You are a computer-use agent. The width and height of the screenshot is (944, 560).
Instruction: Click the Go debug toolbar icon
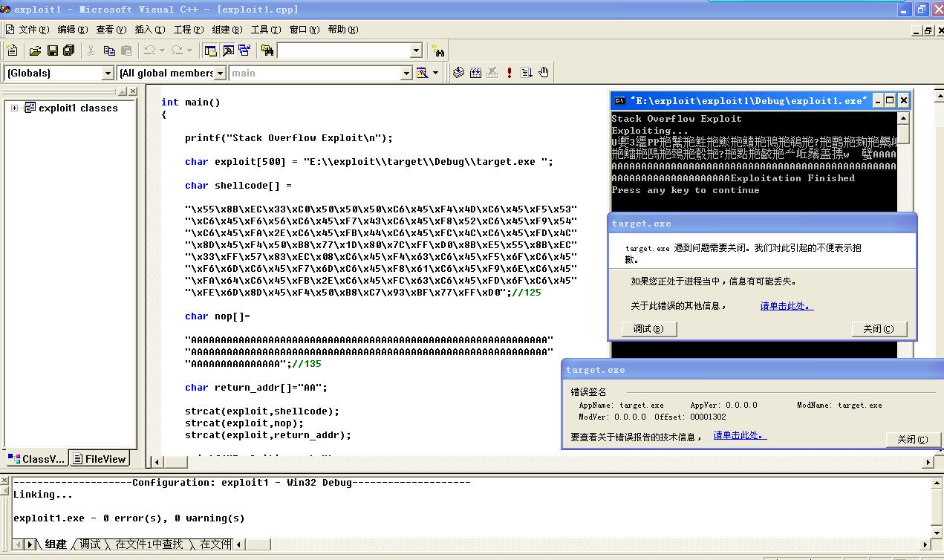(527, 73)
